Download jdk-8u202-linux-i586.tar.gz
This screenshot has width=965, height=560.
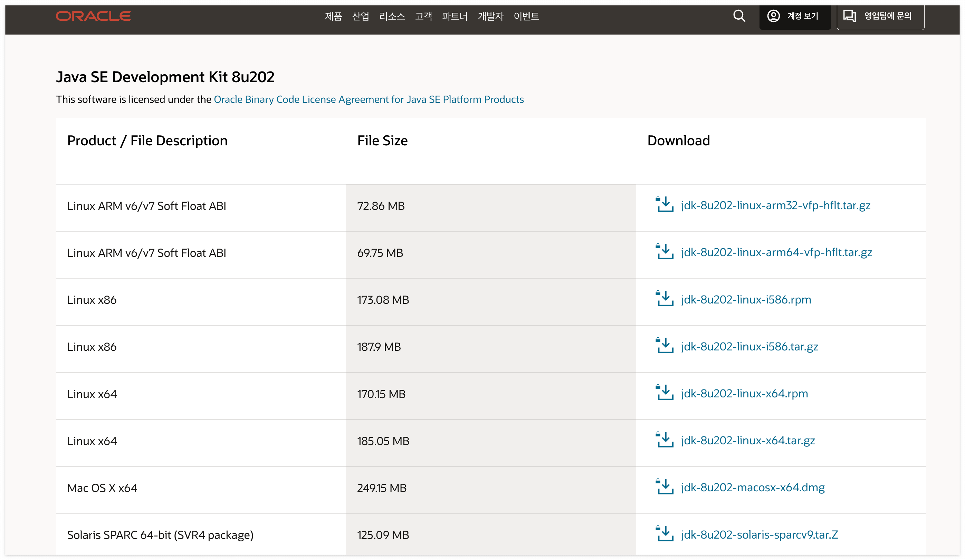coord(749,347)
